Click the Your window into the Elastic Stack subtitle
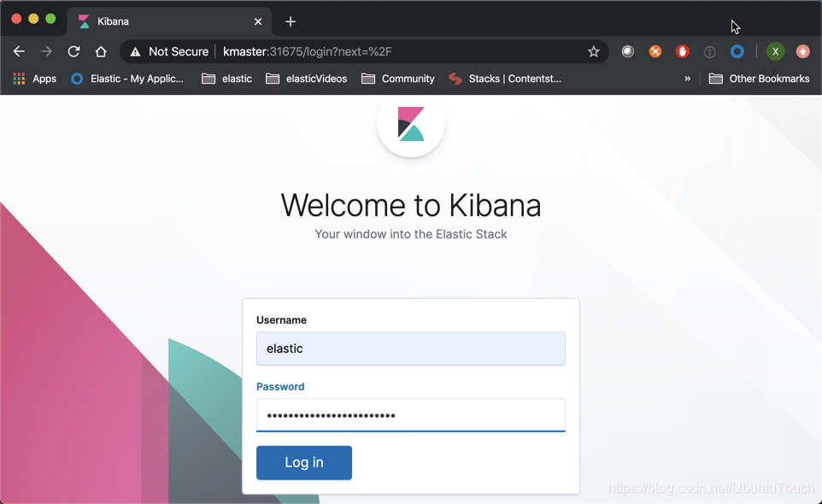This screenshot has width=822, height=504. (411, 234)
